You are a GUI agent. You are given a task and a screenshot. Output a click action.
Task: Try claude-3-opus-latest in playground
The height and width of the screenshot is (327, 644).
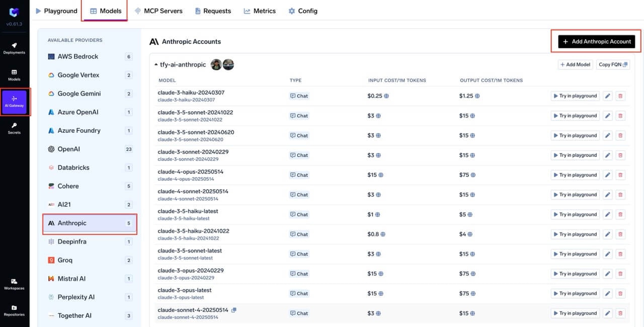coord(575,293)
